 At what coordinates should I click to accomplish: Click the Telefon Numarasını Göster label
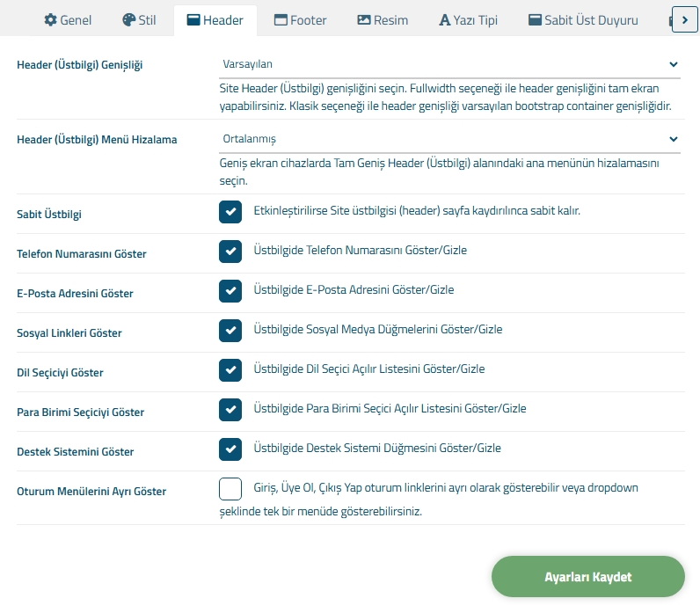(x=82, y=254)
